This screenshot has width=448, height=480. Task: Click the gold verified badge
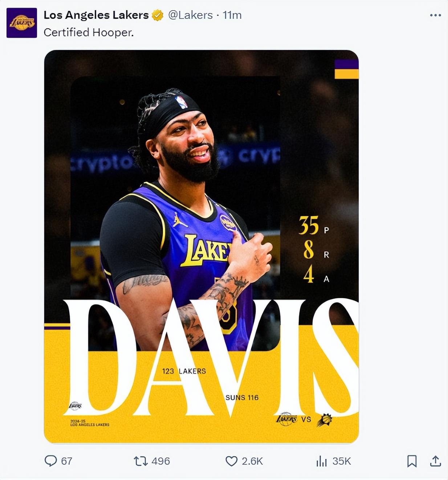tap(158, 15)
